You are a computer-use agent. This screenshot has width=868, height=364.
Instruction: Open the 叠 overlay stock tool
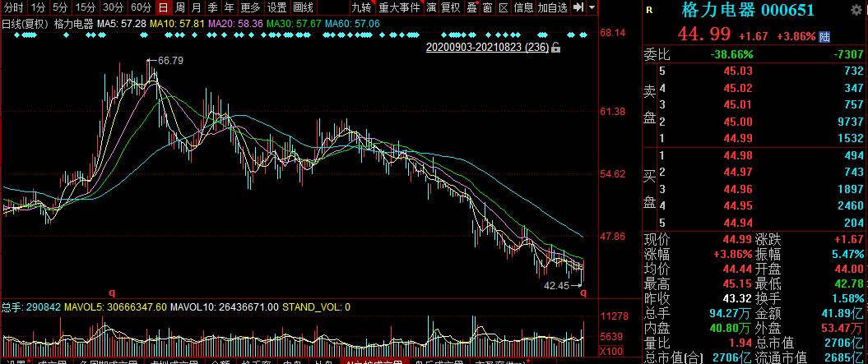tap(471, 7)
